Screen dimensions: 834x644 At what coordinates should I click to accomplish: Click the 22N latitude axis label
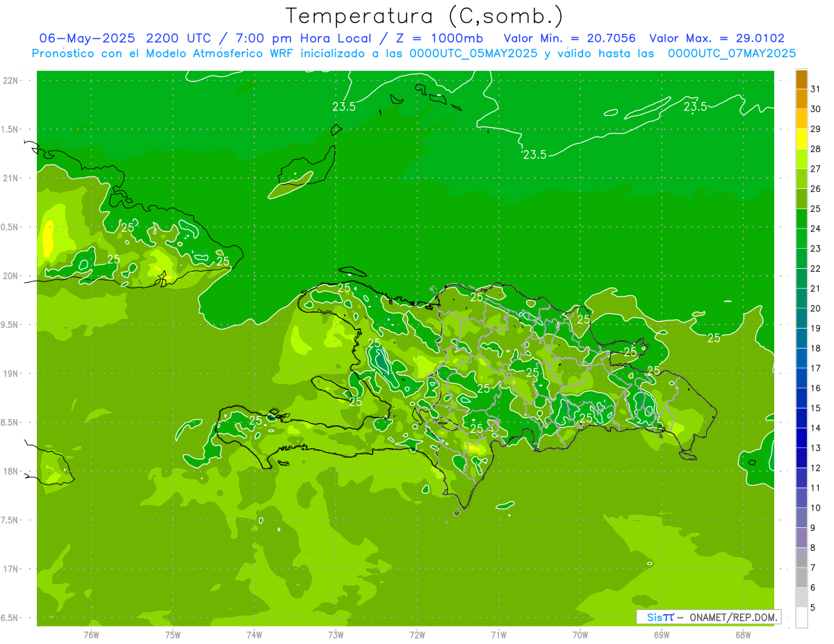click(10, 80)
